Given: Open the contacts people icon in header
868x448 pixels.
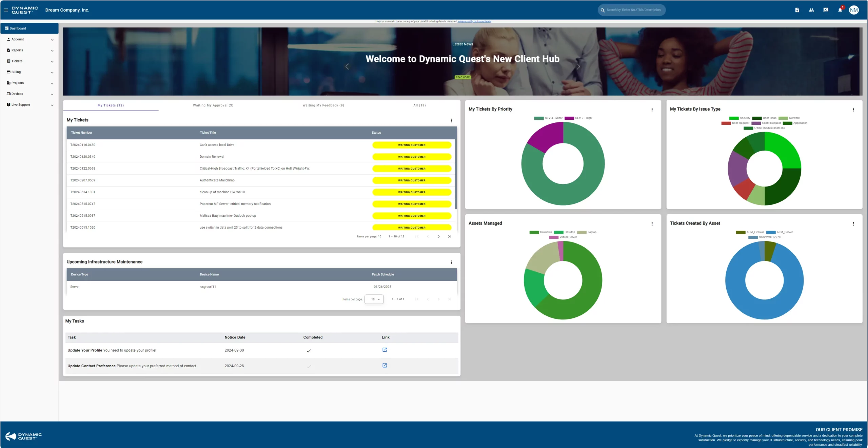Looking at the screenshot, I should pos(811,10).
